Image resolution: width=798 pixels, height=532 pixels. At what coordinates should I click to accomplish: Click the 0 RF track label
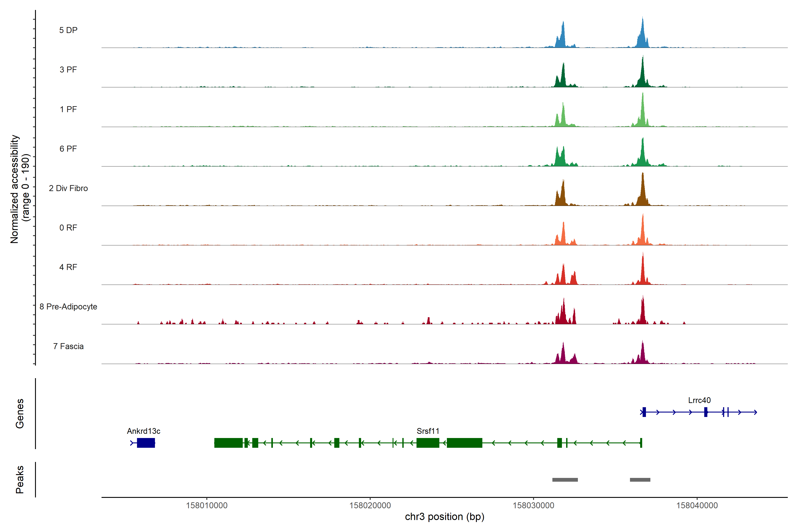[68, 228]
